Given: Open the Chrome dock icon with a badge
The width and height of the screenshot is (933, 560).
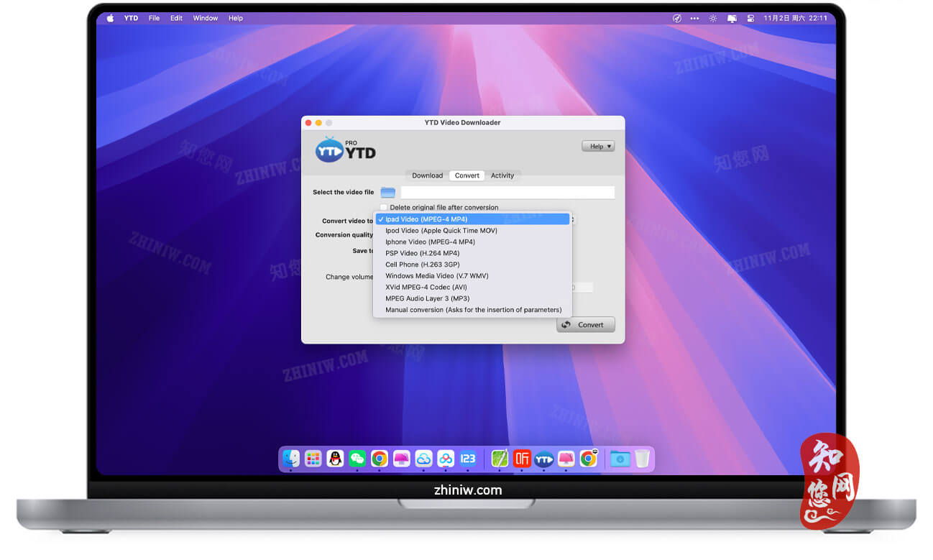Looking at the screenshot, I should coord(589,459).
